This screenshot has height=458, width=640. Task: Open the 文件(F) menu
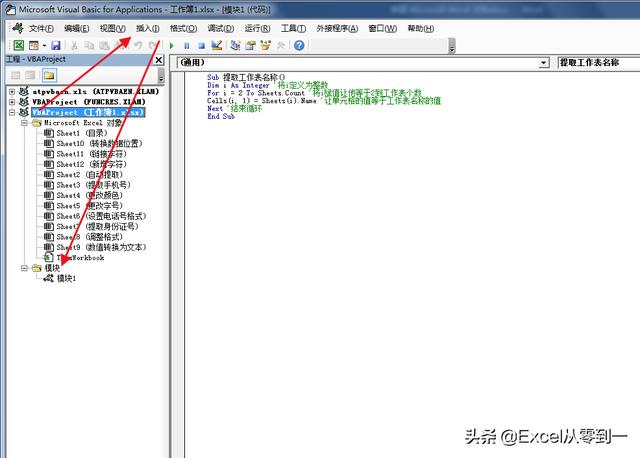(41, 29)
